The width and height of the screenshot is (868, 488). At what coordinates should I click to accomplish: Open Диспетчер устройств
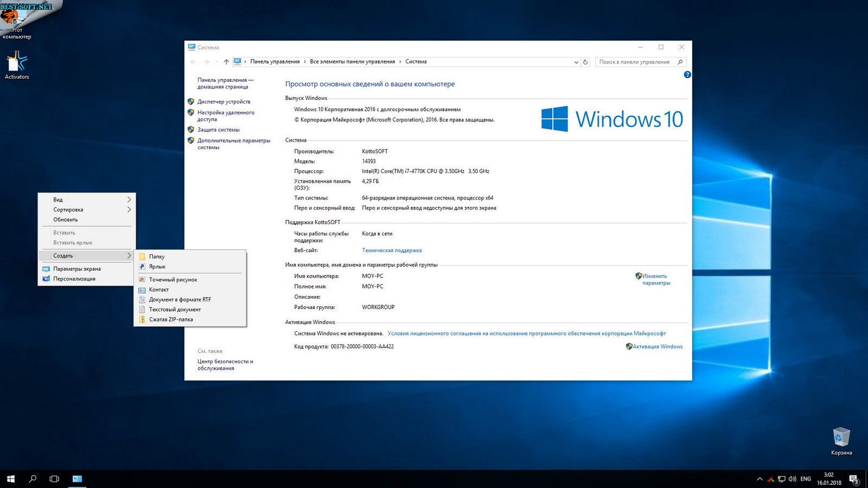pyautogui.click(x=224, y=102)
